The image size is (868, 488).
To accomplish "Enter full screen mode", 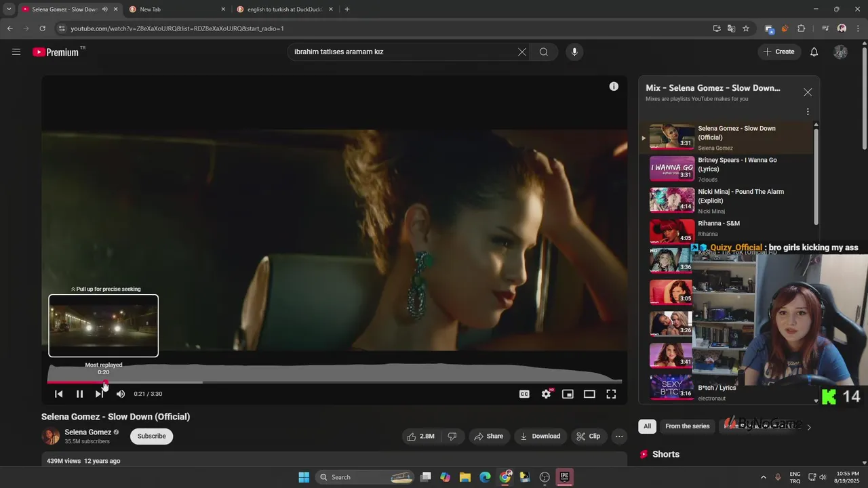I will (x=611, y=394).
